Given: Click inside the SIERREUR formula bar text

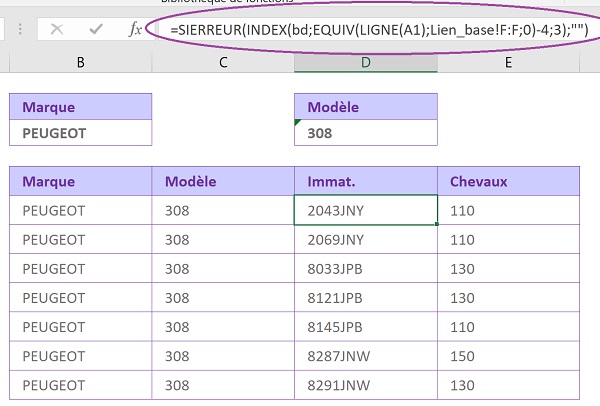Looking at the screenshot, I should pyautogui.click(x=379, y=29).
